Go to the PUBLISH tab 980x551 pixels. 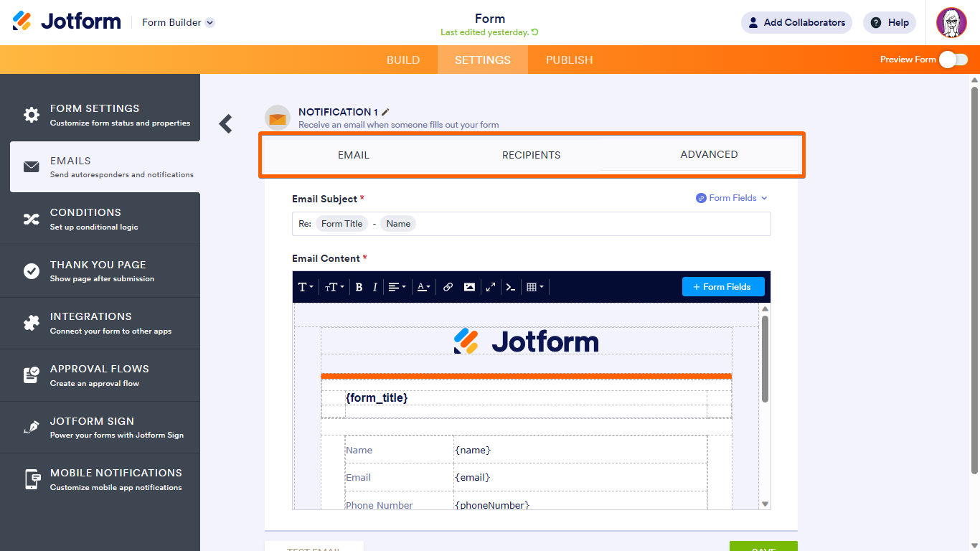(570, 60)
